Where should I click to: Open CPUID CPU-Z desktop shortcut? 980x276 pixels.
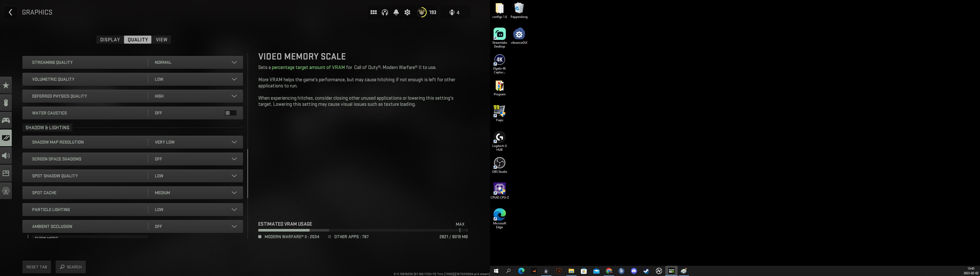[499, 191]
